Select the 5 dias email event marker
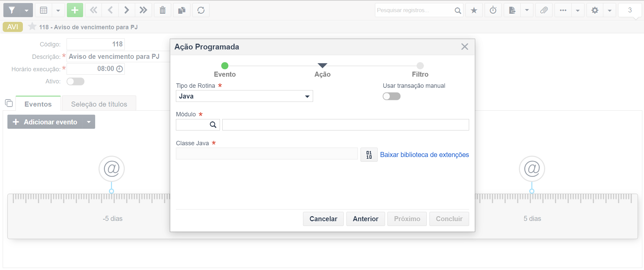This screenshot has width=644, height=270. (x=532, y=169)
